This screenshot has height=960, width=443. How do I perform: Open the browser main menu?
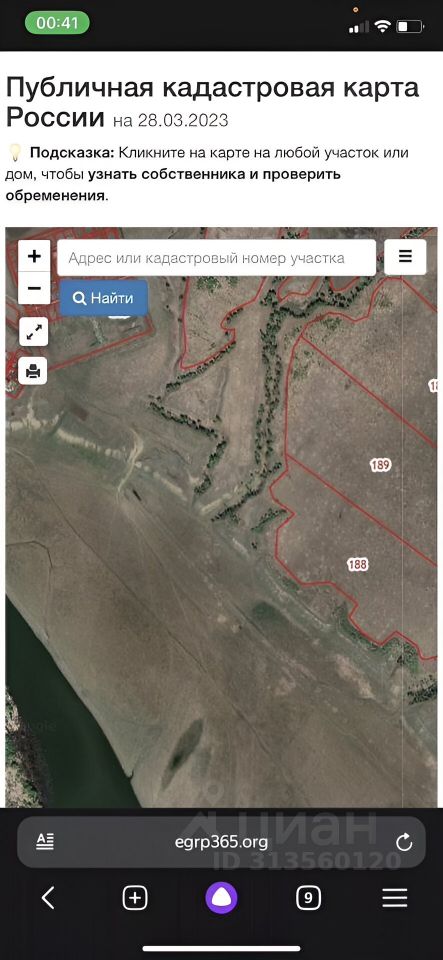coord(395,898)
